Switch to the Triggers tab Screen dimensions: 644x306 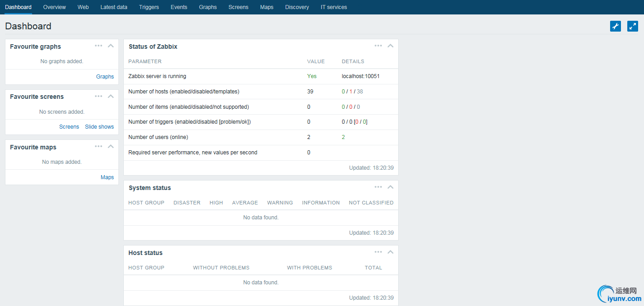coord(149,7)
